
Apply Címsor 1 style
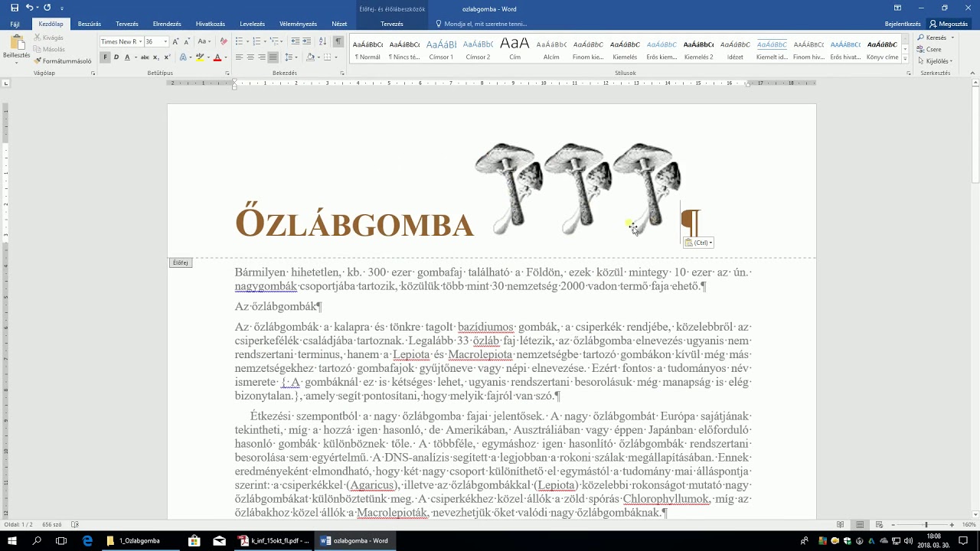[x=441, y=48]
